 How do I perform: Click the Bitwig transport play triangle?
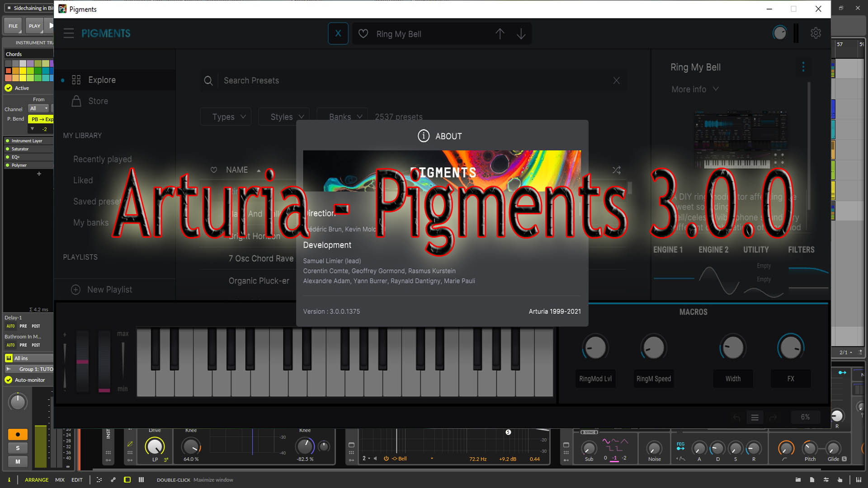pyautogui.click(x=51, y=26)
